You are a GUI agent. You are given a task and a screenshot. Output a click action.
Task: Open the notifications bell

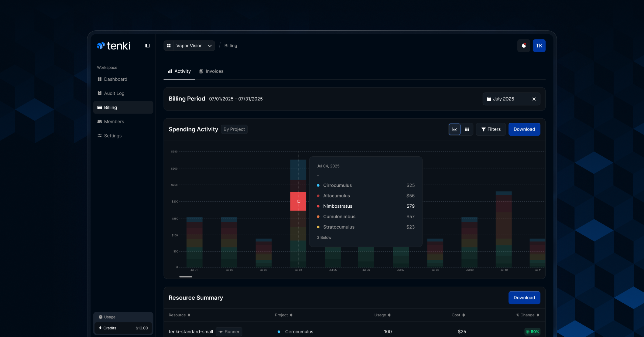(524, 46)
